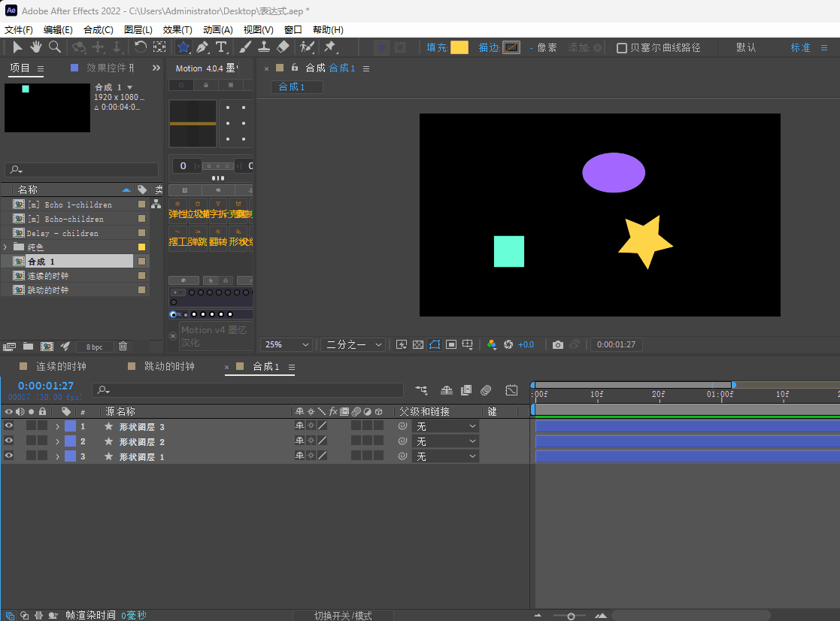Create new folder in Project panel
The image size is (840, 621).
(28, 347)
